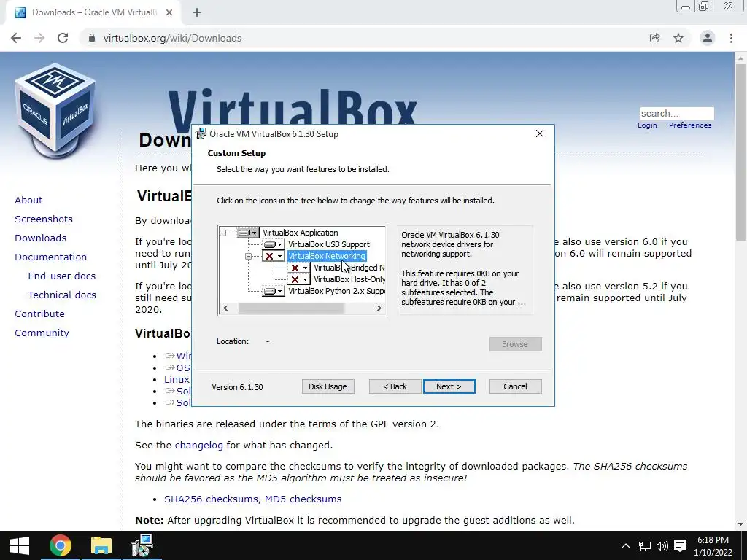
Task: Open the Preferences link
Action: pos(690,125)
